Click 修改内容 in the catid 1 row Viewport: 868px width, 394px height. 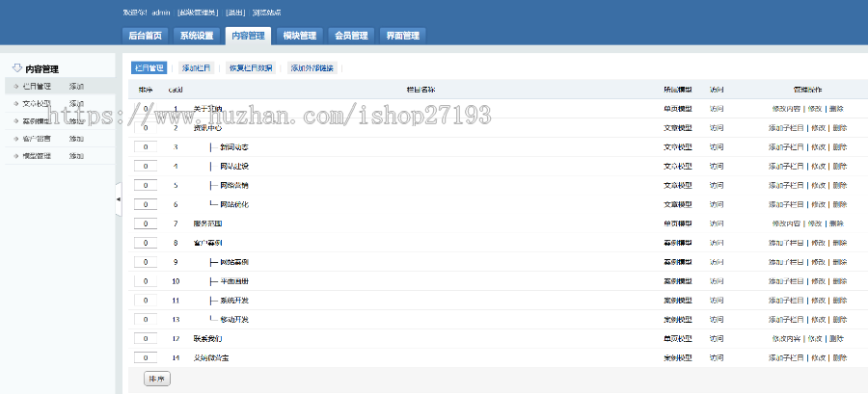click(786, 109)
